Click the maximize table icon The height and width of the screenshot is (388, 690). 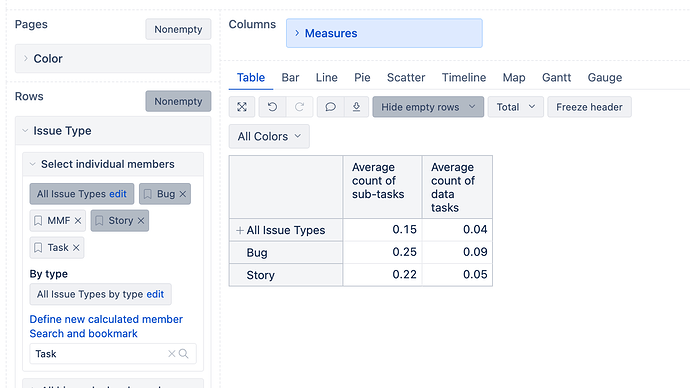click(x=242, y=107)
